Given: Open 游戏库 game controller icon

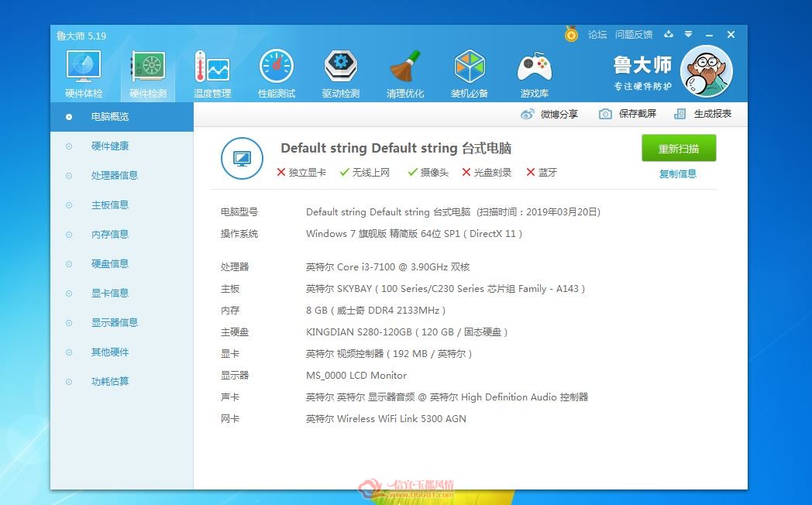Looking at the screenshot, I should (x=535, y=67).
